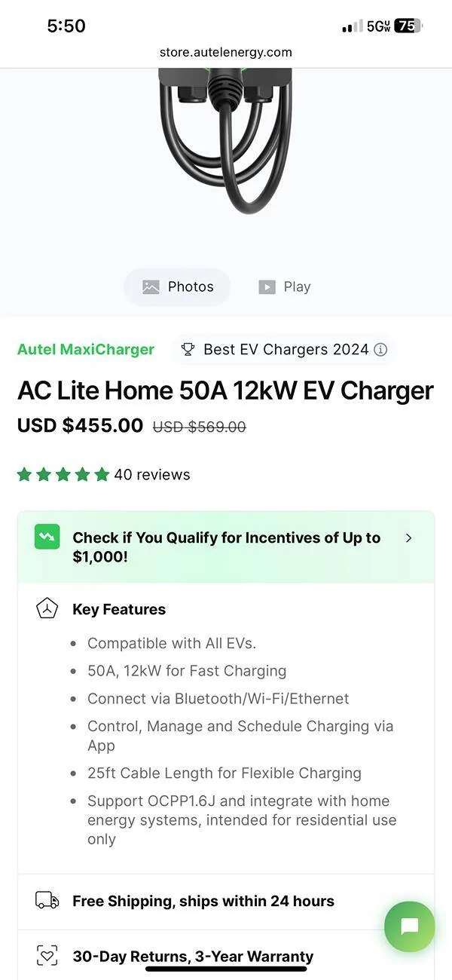Click the green incentives chart icon
Screen dimensions: 452x980
(47, 537)
